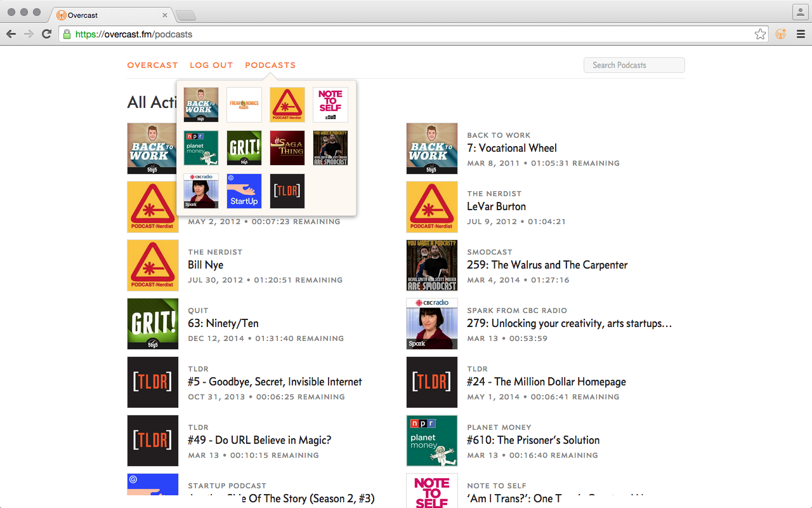The image size is (812, 508).
Task: Click the date line MAY 2, 2012 • 00:07:23 REMAINING
Action: click(264, 222)
